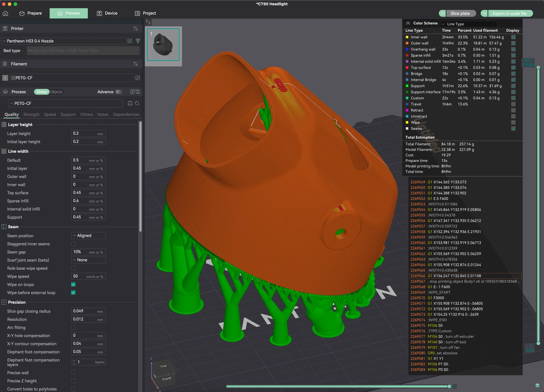Hide the Support line type display checkbox

513,86
